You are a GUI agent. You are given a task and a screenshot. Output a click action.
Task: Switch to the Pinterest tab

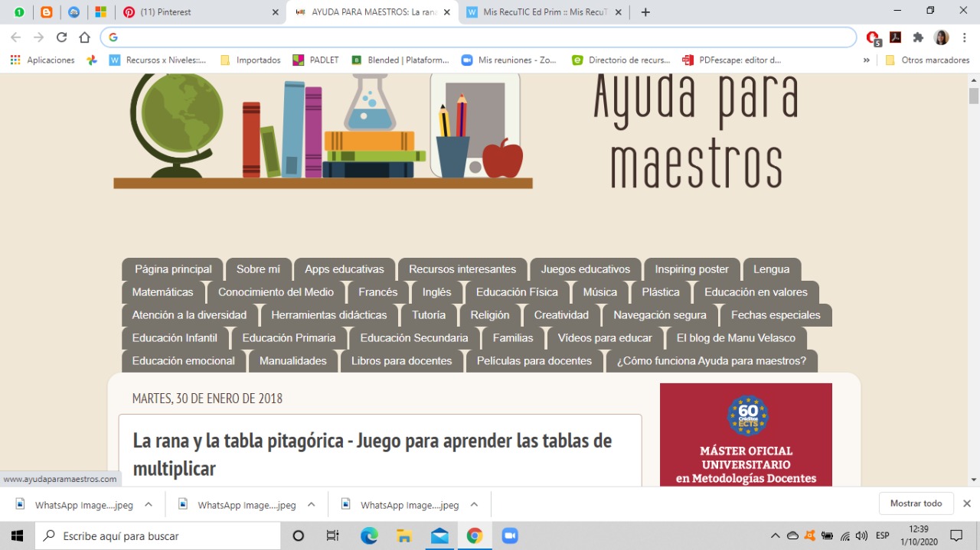click(x=199, y=12)
